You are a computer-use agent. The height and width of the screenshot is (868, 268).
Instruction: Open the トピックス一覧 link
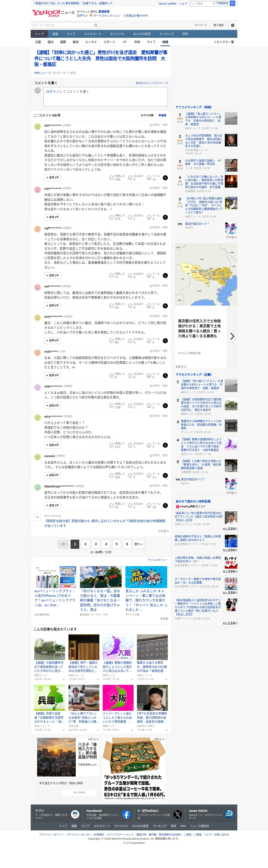tap(224, 42)
